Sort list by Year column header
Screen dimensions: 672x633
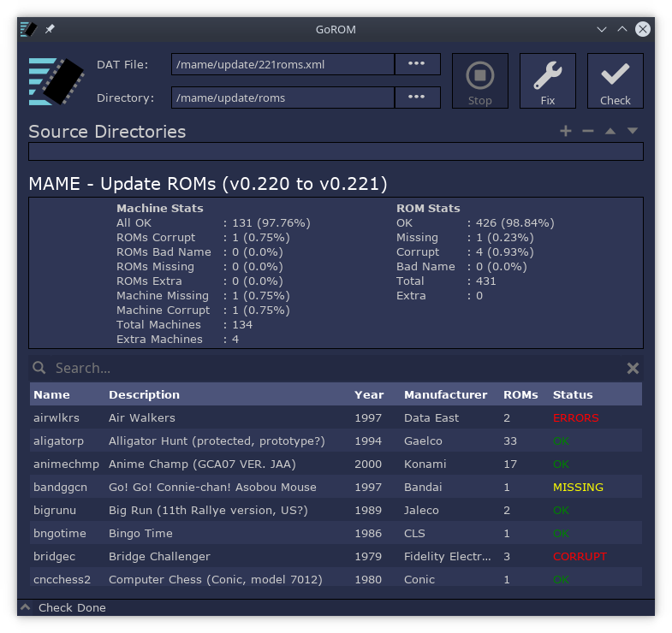[x=369, y=394]
